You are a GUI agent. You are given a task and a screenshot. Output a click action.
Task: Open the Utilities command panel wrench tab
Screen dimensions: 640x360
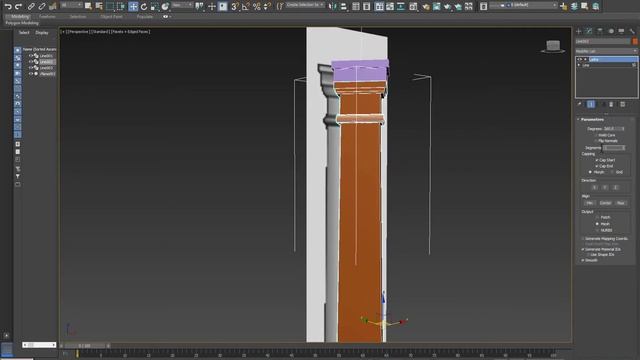tap(632, 31)
